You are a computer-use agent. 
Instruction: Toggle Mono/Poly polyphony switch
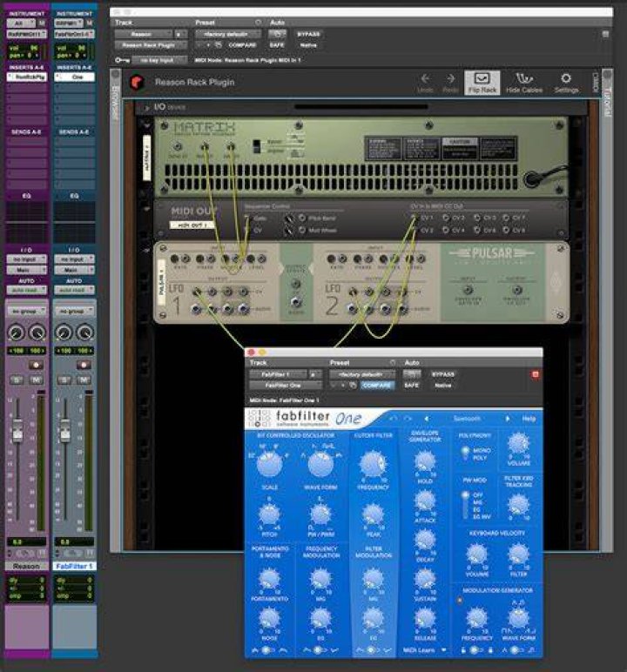(x=464, y=453)
